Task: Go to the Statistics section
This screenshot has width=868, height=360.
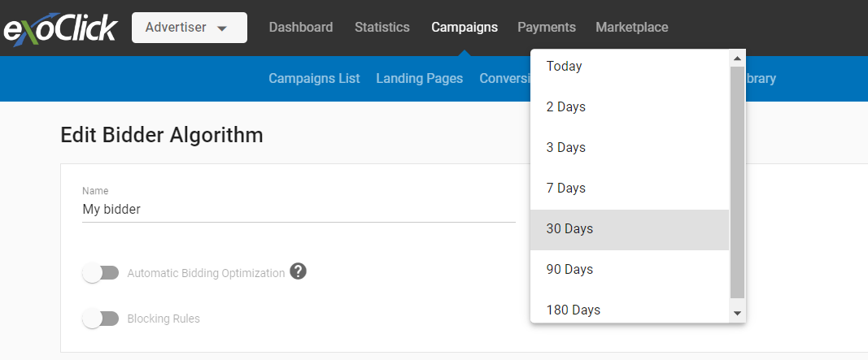Action: point(382,28)
